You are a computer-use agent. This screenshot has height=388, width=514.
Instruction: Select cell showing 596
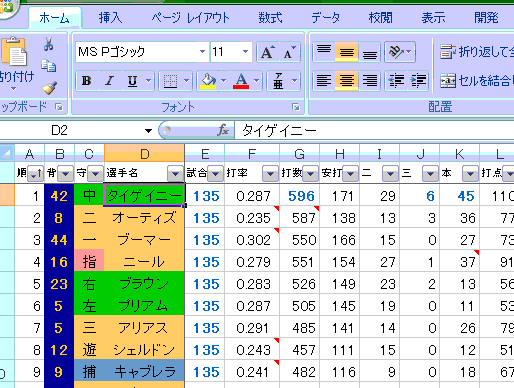point(300,196)
